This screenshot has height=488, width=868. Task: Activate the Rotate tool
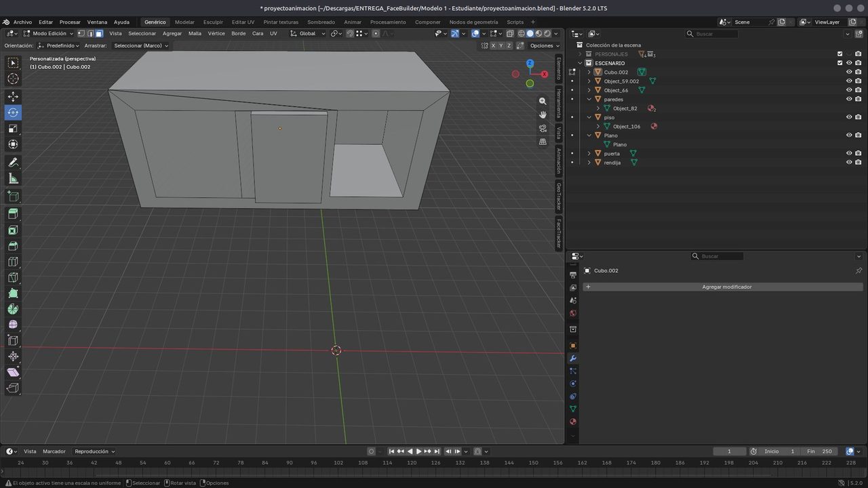point(13,113)
